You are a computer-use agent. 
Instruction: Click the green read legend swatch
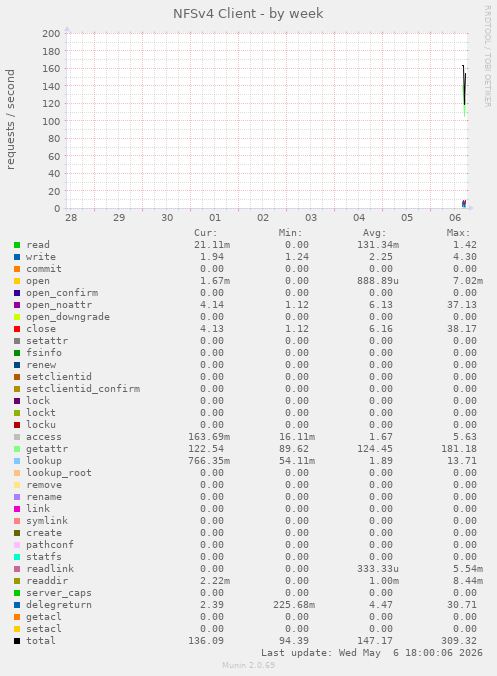(17, 245)
